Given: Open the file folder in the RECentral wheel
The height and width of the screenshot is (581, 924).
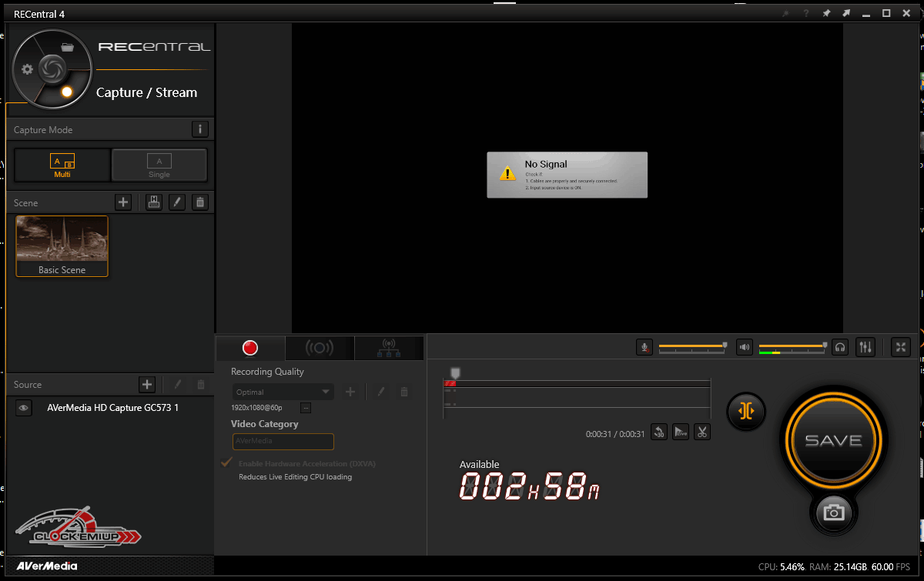Looking at the screenshot, I should [x=67, y=47].
